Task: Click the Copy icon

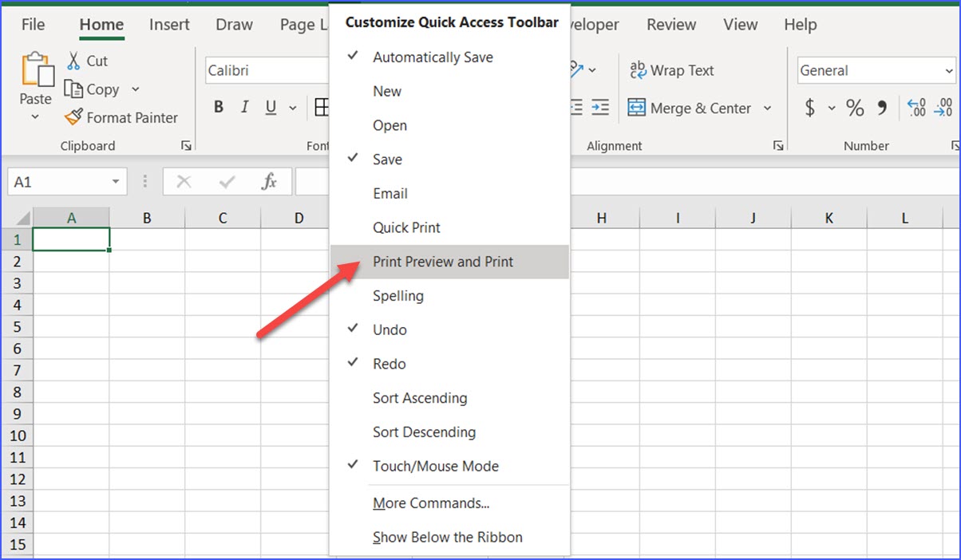Action: (73, 89)
